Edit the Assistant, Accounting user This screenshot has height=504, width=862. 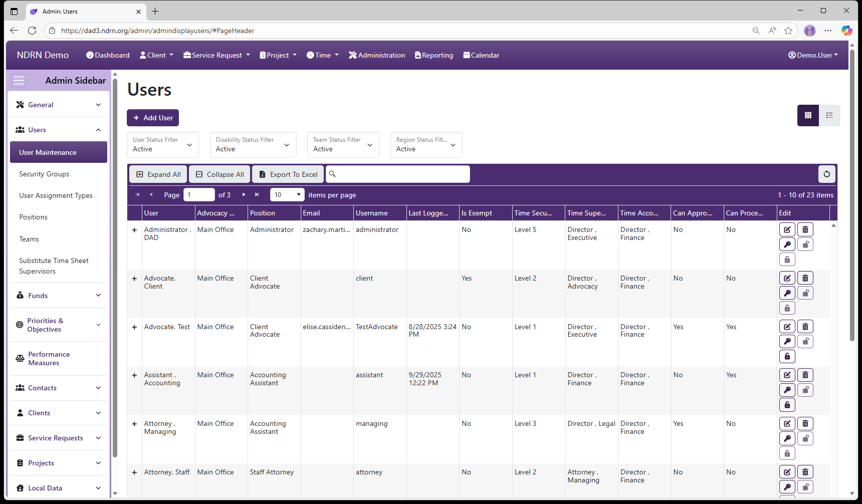click(787, 375)
